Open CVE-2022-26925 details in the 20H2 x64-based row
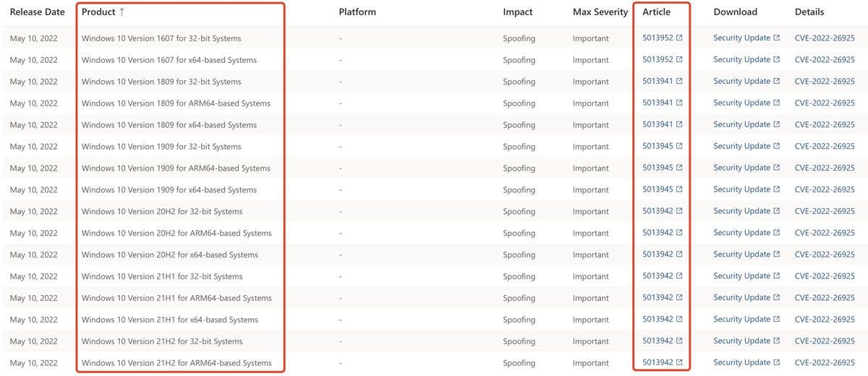The width and height of the screenshot is (868, 376). 825,255
